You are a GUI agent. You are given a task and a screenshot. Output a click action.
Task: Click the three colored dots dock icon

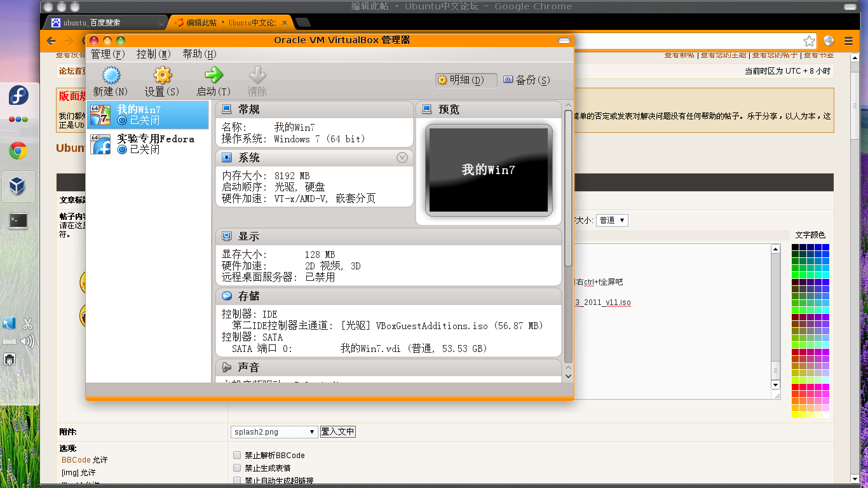[x=18, y=119]
